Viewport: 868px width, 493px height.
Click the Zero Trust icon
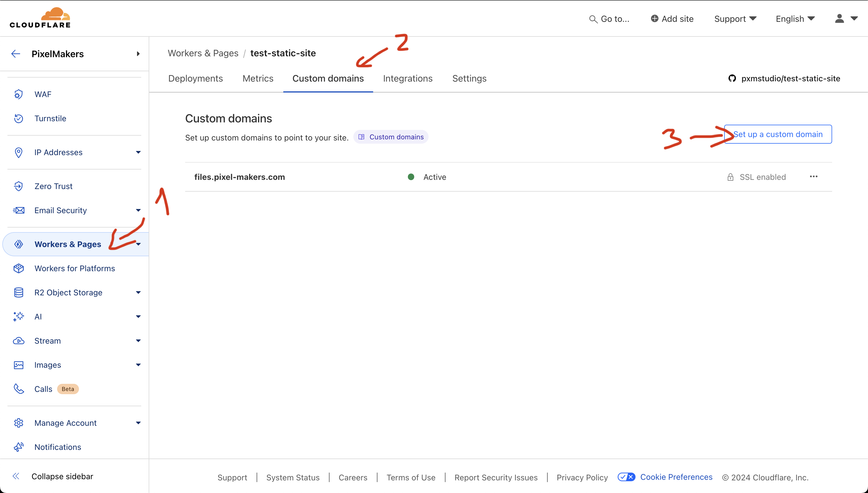[19, 186]
